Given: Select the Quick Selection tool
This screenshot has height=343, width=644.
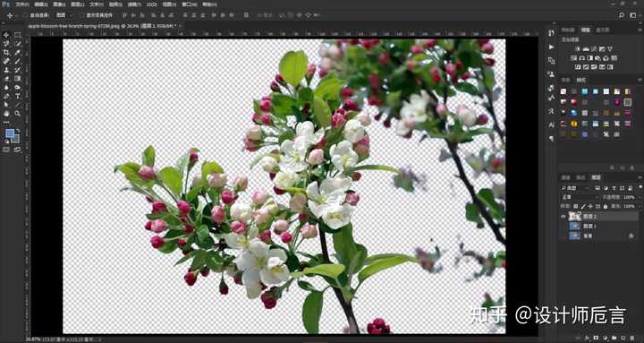Looking at the screenshot, I should point(18,44).
